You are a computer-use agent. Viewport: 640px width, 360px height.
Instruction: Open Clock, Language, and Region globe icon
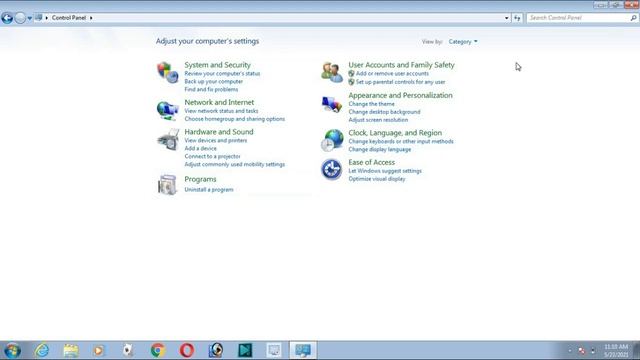pos(332,140)
